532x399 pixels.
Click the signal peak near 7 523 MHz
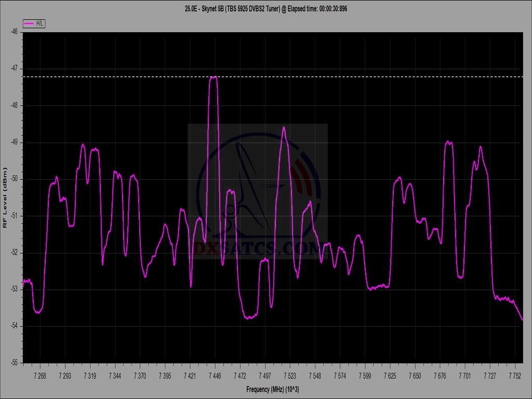pos(284,128)
